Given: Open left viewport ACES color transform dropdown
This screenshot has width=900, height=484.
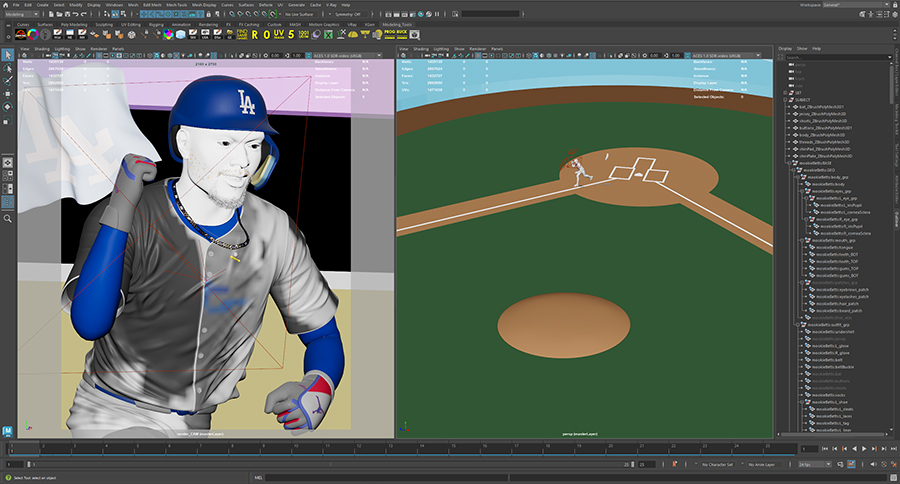Looking at the screenshot, I should coord(347,56).
